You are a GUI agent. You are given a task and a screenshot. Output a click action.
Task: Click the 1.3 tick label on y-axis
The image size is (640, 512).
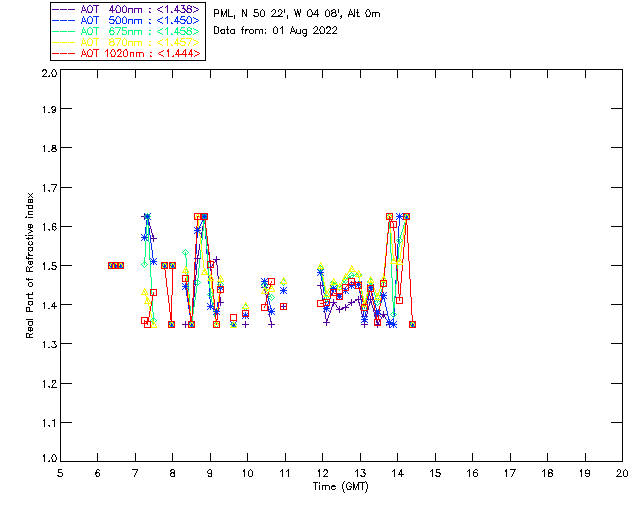(48, 344)
